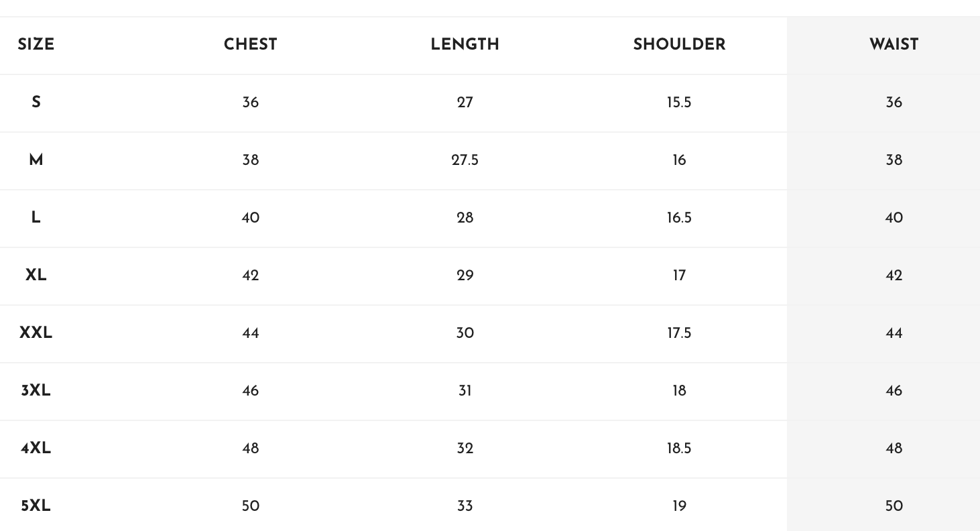
Task: Click the 16.5 shoulder value for L
Action: (x=679, y=218)
